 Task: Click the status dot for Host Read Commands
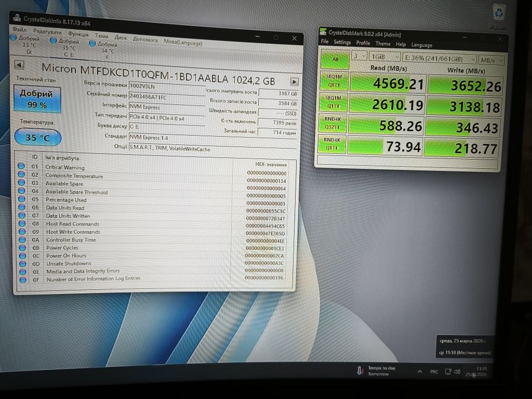pyautogui.click(x=22, y=223)
